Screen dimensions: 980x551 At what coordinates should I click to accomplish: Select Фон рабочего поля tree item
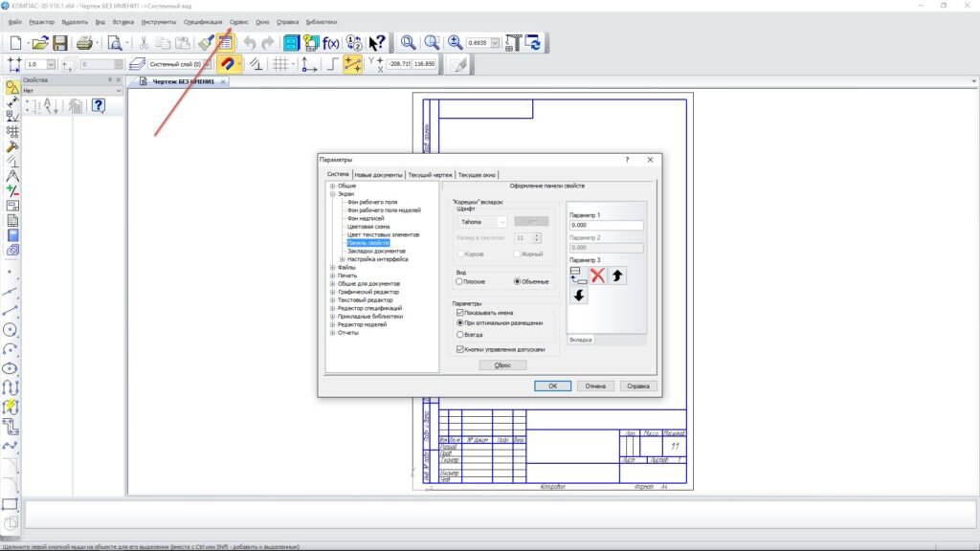372,202
